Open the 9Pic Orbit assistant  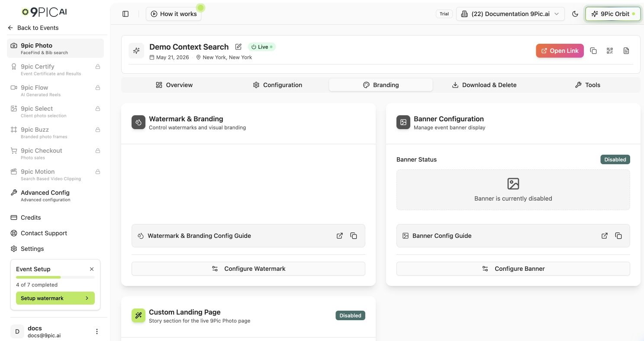612,14
